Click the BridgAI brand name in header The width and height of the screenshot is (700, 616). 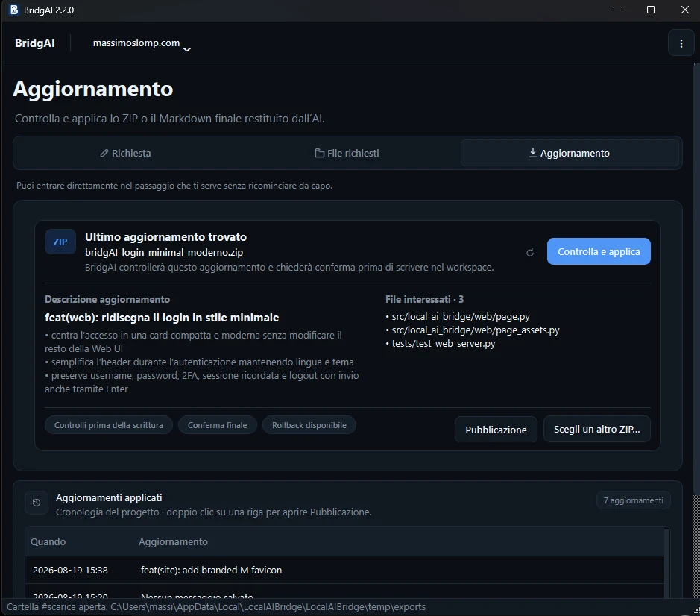click(35, 43)
